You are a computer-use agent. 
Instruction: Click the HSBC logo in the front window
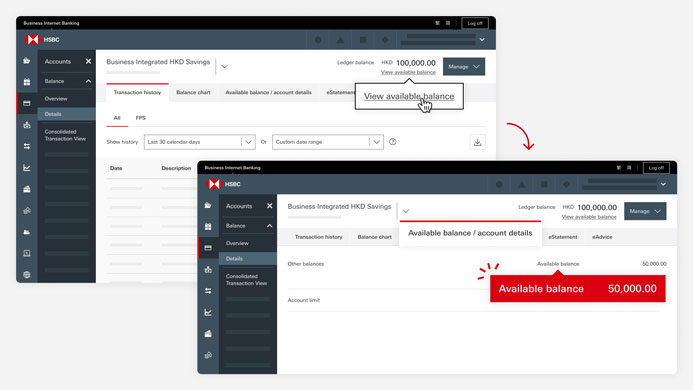(223, 184)
